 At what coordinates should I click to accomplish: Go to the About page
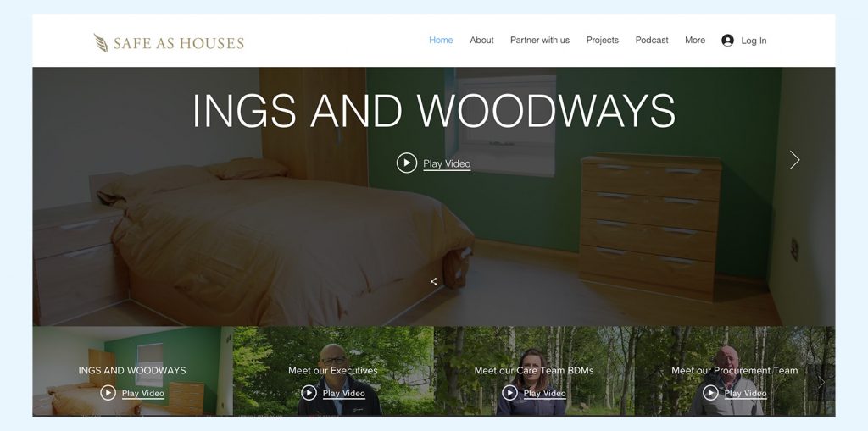(481, 41)
